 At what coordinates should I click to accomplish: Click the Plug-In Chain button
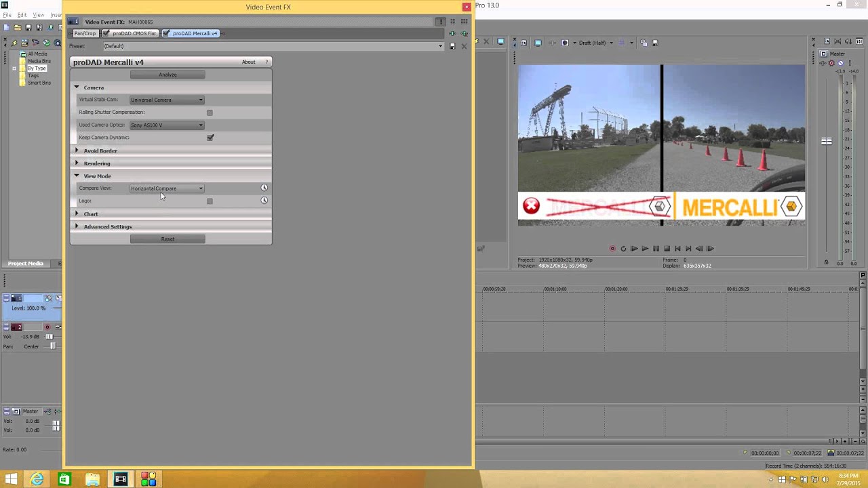[452, 33]
